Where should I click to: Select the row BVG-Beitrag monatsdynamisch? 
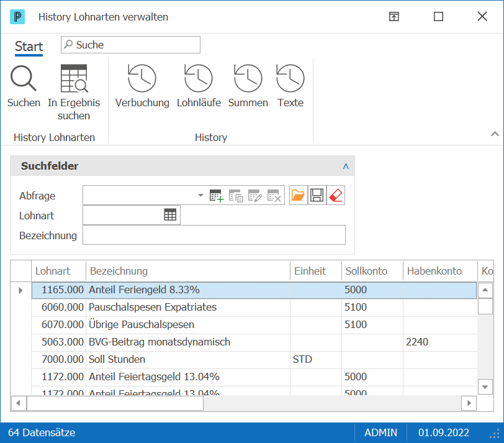tap(254, 342)
